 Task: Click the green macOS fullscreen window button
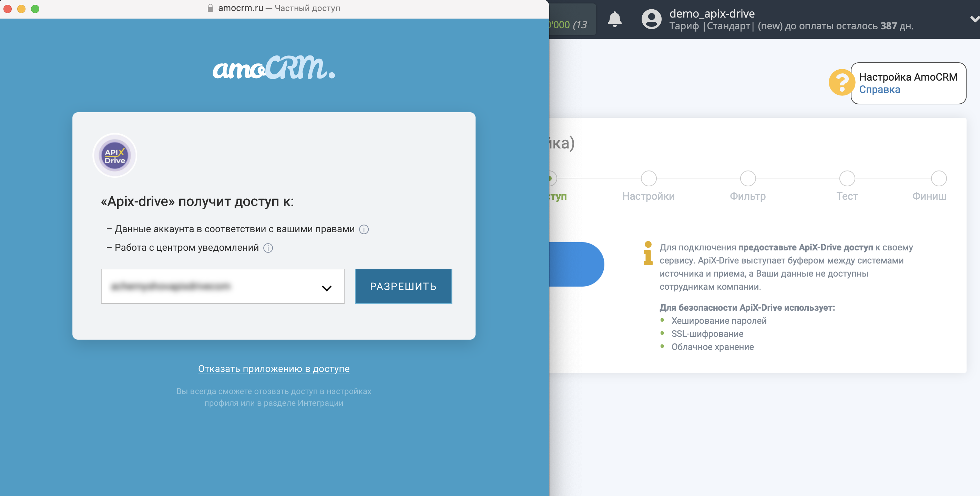[x=35, y=8]
